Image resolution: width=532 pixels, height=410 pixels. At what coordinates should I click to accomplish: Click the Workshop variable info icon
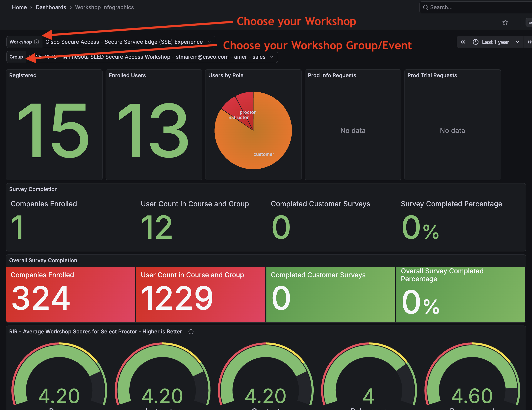click(x=37, y=42)
